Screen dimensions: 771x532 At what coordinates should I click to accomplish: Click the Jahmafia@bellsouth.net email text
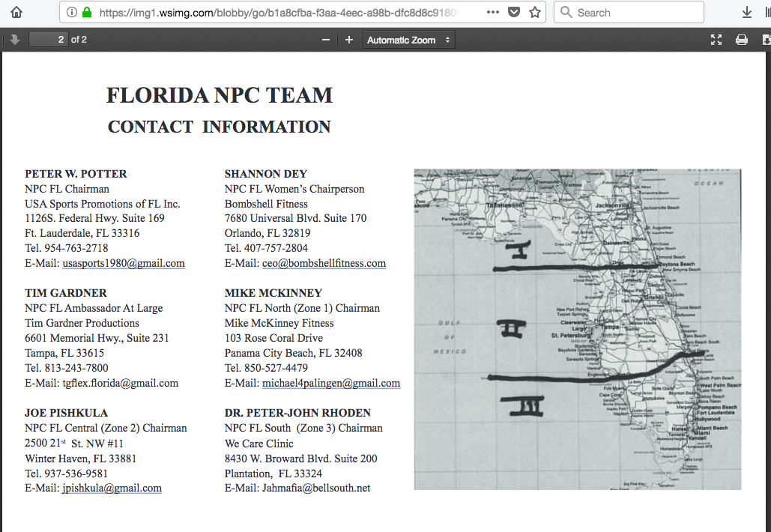coord(316,489)
